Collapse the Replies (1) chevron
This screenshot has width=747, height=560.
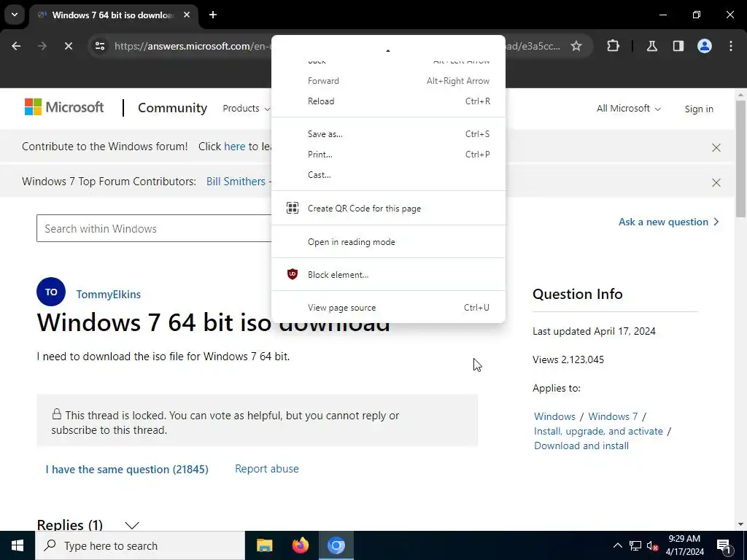click(132, 525)
